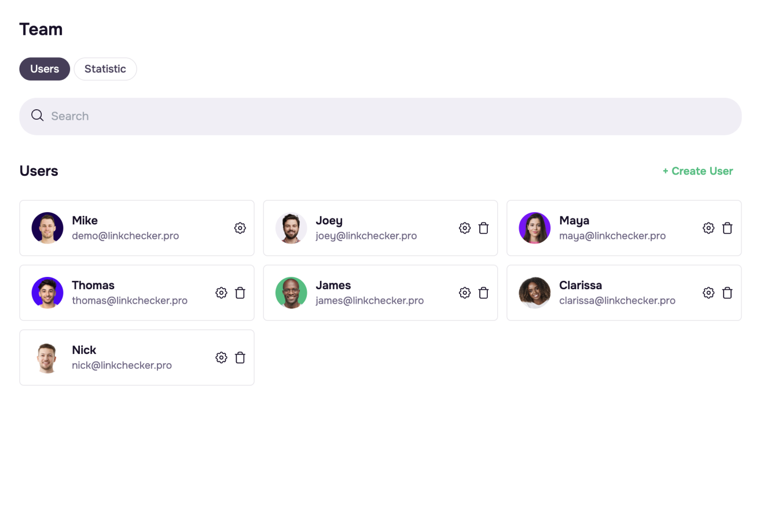Open settings gear for Thomas
Viewport: 764px width, 532px height.
221,293
